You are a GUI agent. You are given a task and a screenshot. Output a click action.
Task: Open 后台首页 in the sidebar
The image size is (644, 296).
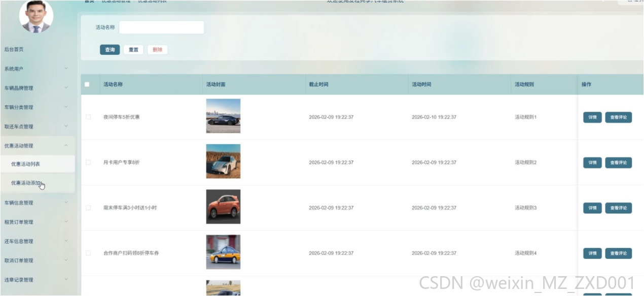(x=14, y=49)
